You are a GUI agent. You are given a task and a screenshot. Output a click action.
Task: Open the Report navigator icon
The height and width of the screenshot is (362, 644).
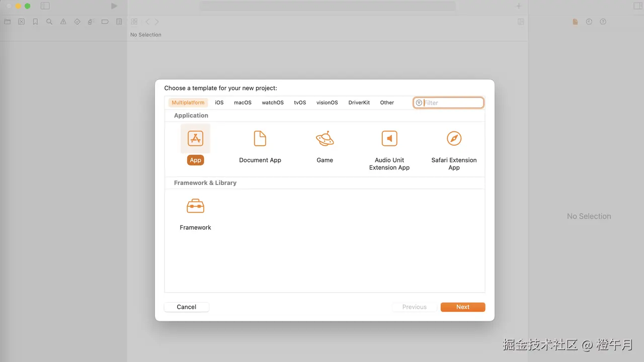(119, 22)
